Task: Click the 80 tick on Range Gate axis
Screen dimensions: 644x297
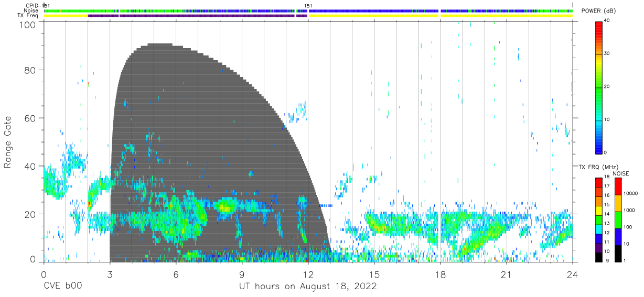Action: coord(30,70)
